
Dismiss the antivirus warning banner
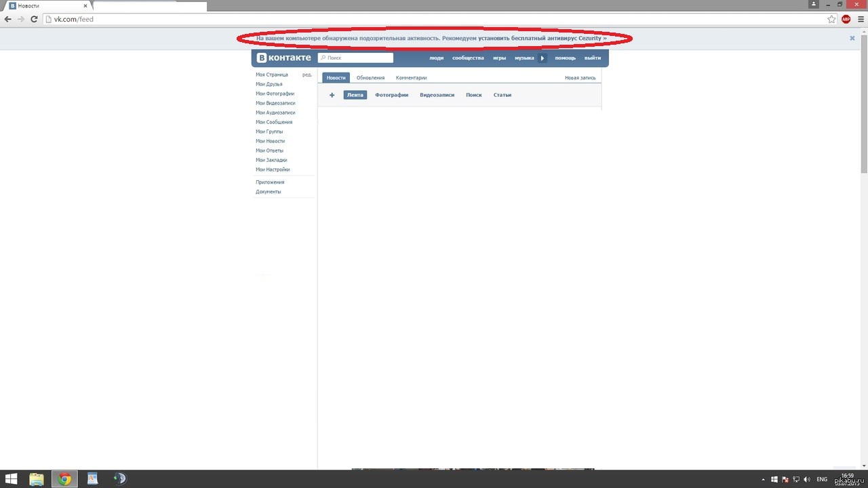coord(852,39)
